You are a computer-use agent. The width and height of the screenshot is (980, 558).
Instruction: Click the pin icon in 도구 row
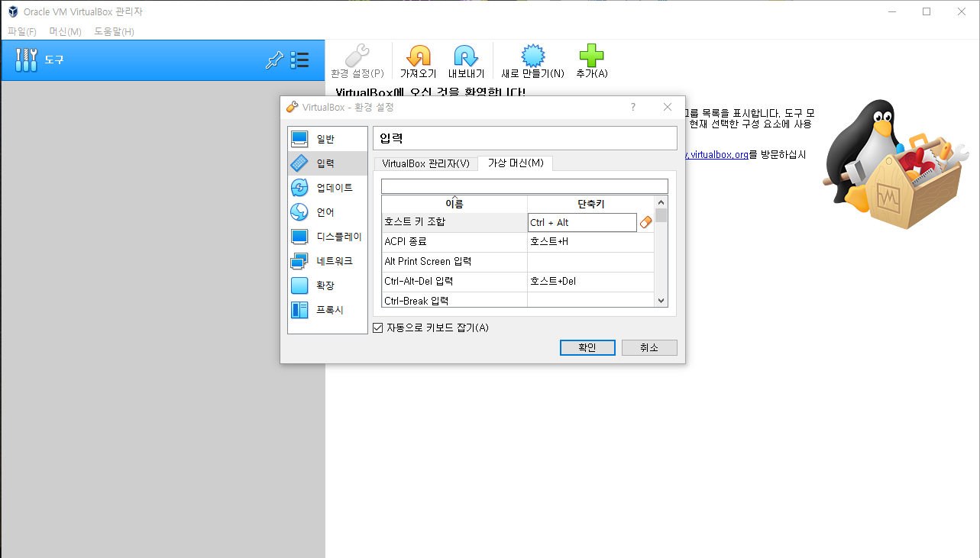click(273, 60)
